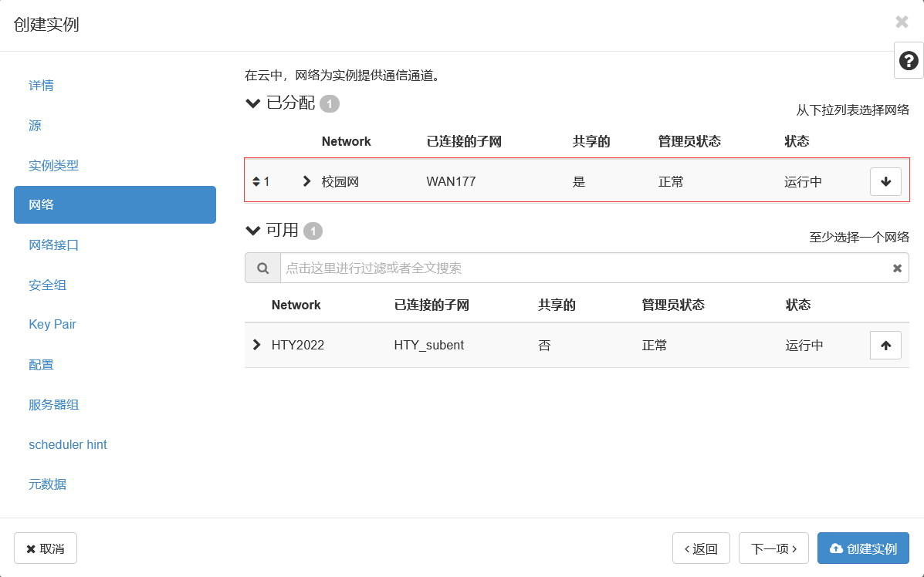This screenshot has width=924, height=577.
Task: Expand details of the HTY2022 row
Action: 256,345
